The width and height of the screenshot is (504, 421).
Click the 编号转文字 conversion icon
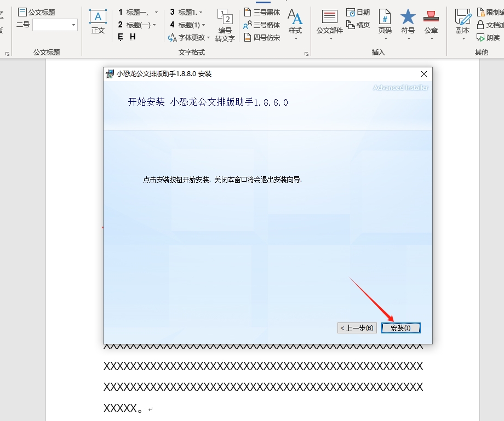point(225,24)
